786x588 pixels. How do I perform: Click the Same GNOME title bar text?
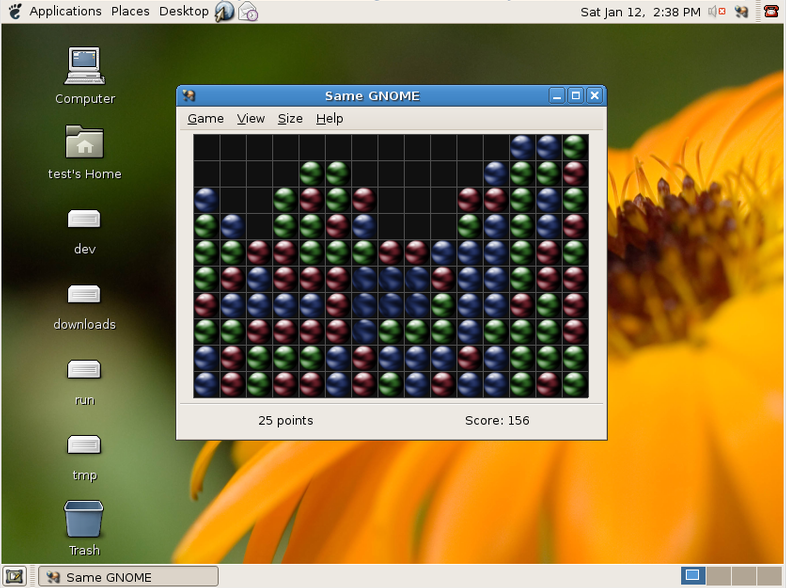pyautogui.click(x=372, y=96)
